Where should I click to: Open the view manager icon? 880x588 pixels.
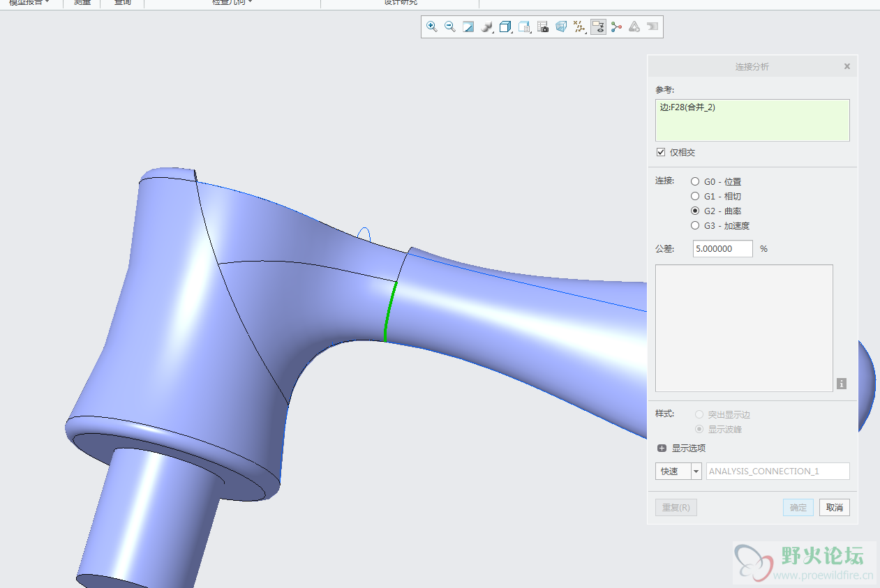[525, 27]
